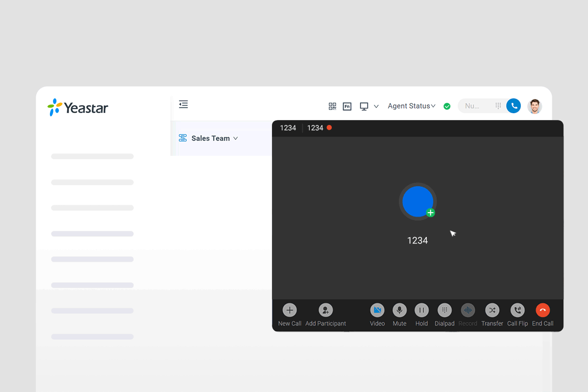Open the user profile avatar

535,106
